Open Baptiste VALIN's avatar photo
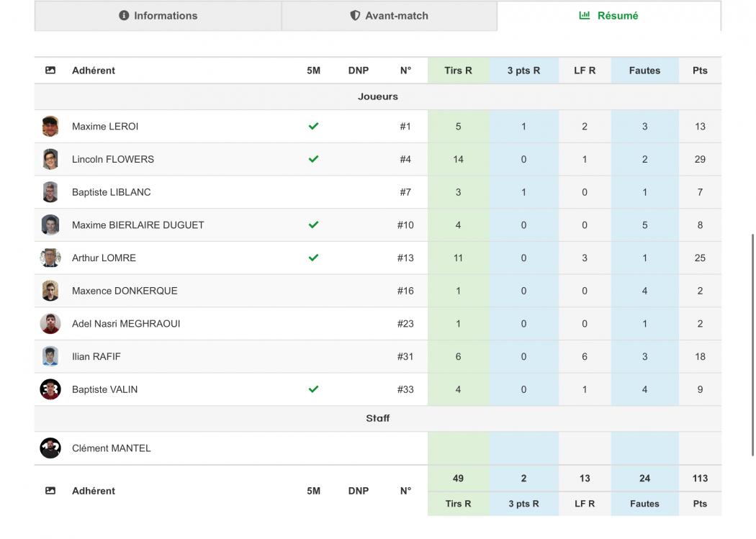 (x=50, y=389)
